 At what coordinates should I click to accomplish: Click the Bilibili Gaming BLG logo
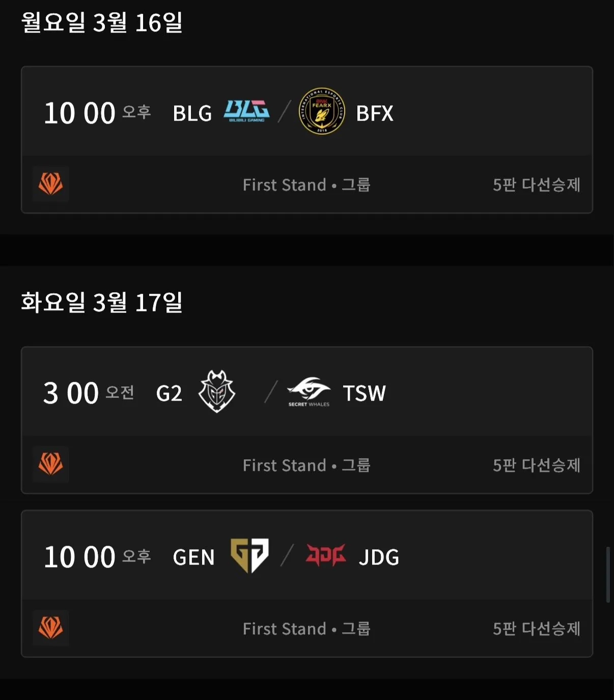coord(246,111)
